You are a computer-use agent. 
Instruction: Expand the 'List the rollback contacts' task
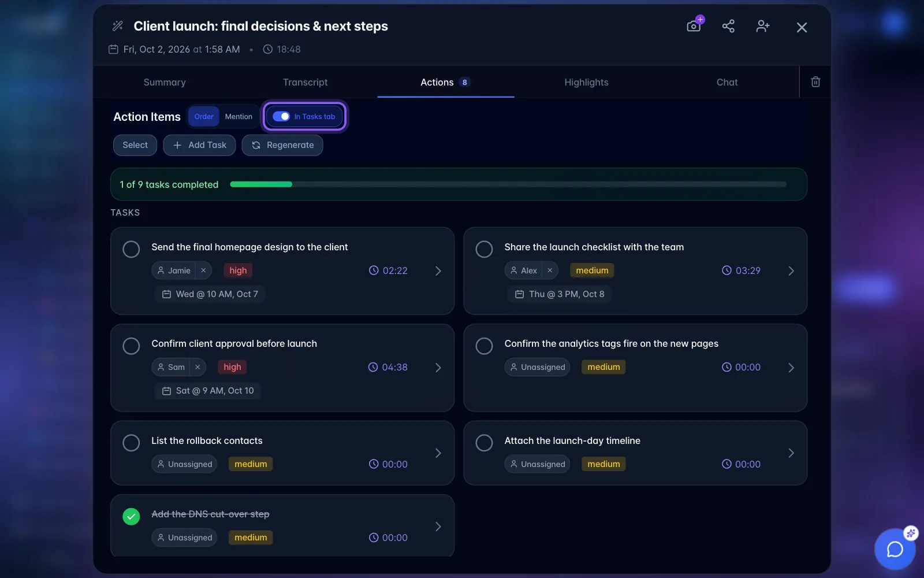pos(438,453)
